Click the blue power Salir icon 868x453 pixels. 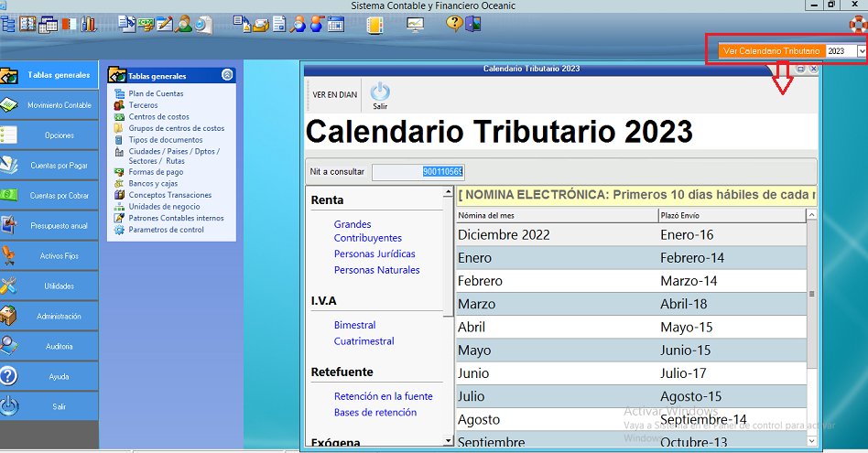click(380, 92)
